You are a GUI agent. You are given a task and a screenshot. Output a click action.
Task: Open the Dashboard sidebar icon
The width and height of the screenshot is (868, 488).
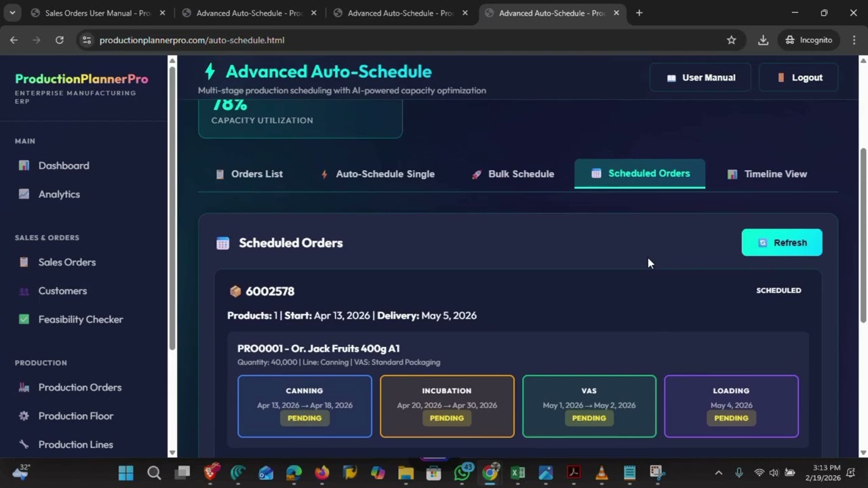click(24, 165)
